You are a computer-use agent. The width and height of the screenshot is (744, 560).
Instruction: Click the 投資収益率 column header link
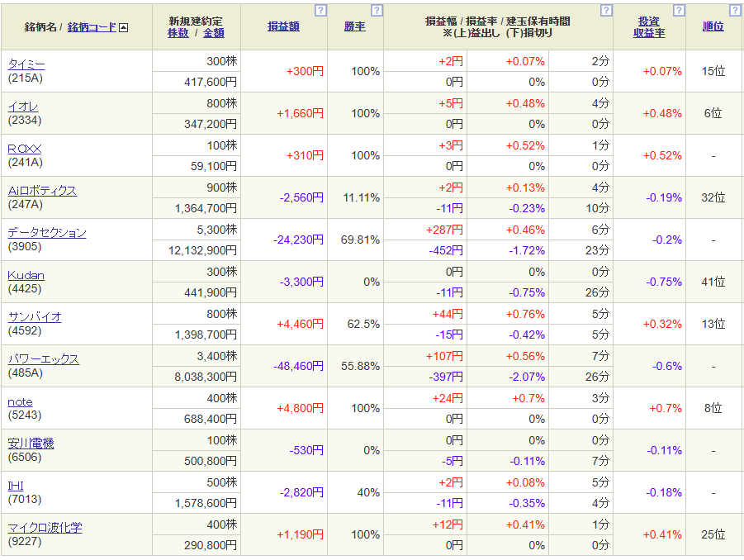coord(649,26)
